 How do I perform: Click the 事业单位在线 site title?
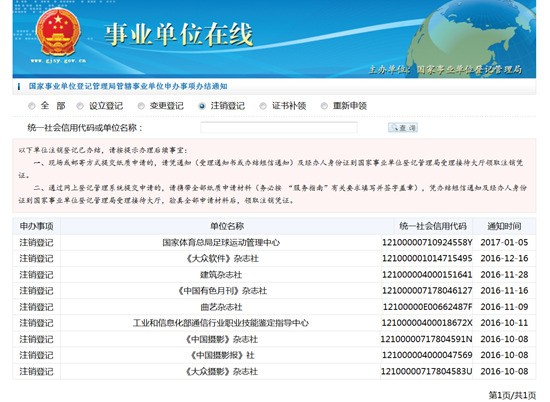pos(179,34)
